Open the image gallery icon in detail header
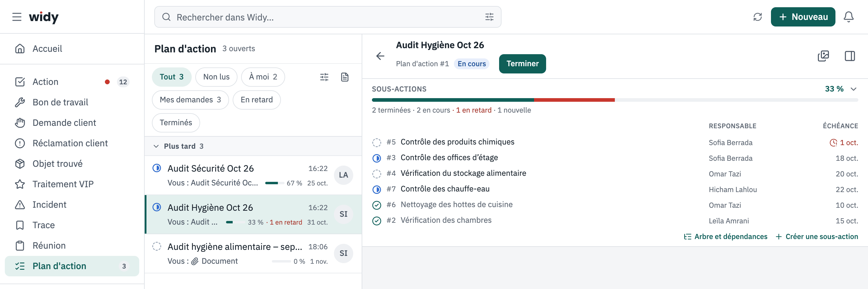This screenshot has width=868, height=289. click(x=823, y=56)
